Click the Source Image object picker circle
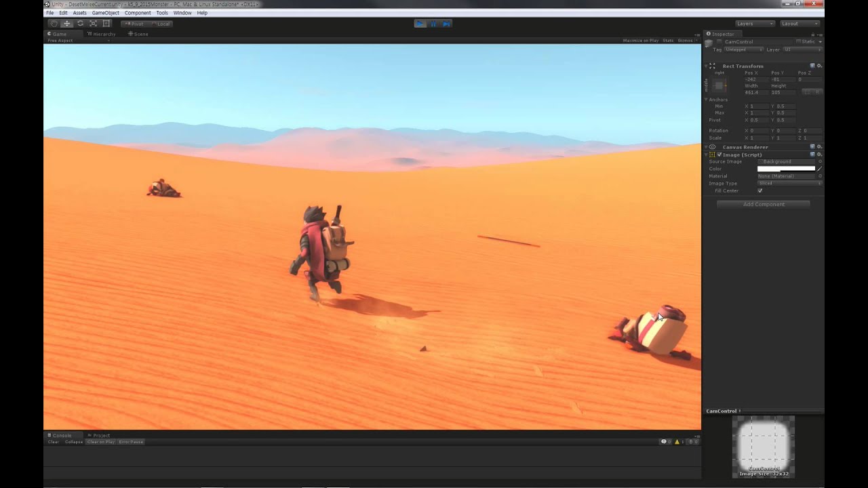The width and height of the screenshot is (868, 488). tap(820, 162)
